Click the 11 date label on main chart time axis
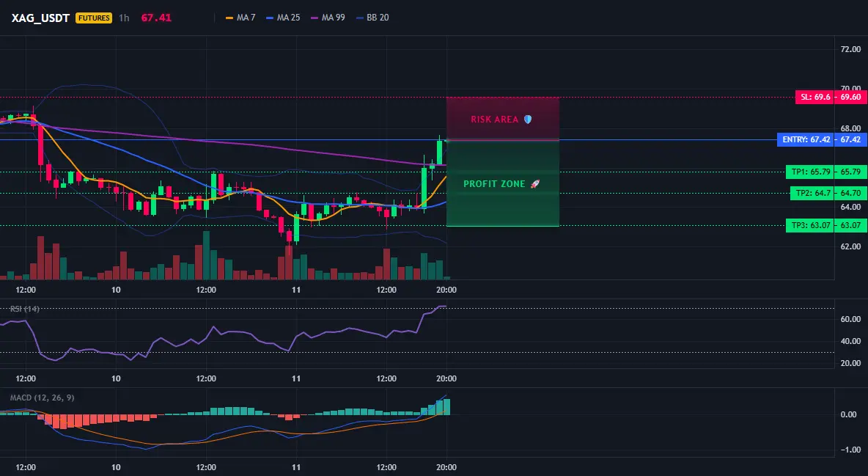The height and width of the screenshot is (476, 868). 296,290
